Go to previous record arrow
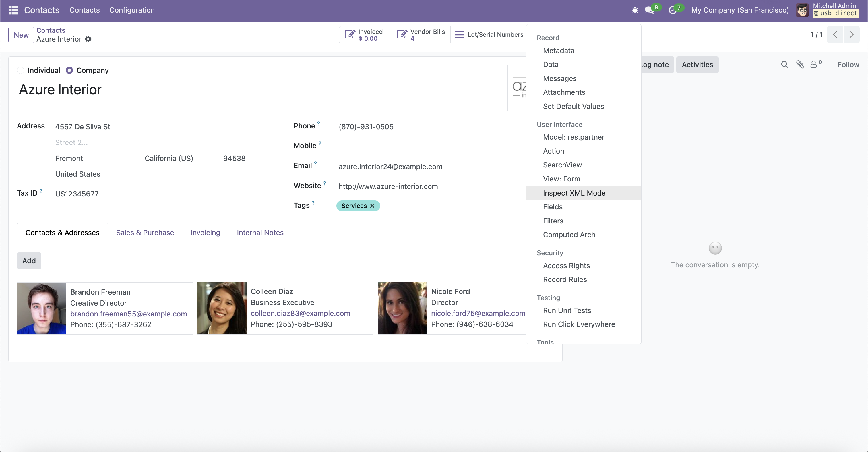The height and width of the screenshot is (452, 868). click(835, 34)
